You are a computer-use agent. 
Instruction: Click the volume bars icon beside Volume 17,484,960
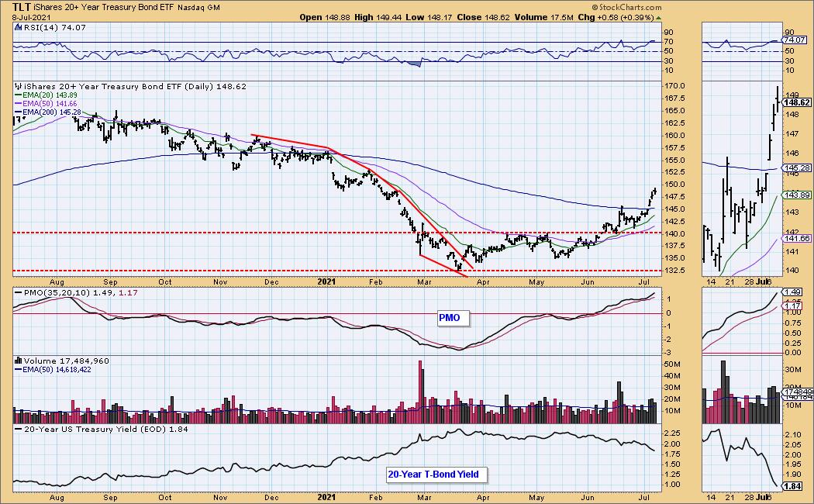(18, 361)
